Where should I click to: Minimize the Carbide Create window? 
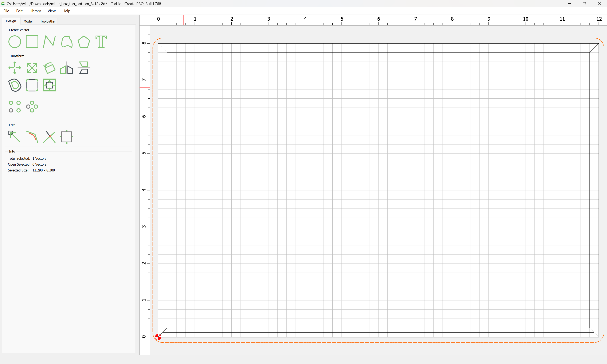click(x=570, y=3)
